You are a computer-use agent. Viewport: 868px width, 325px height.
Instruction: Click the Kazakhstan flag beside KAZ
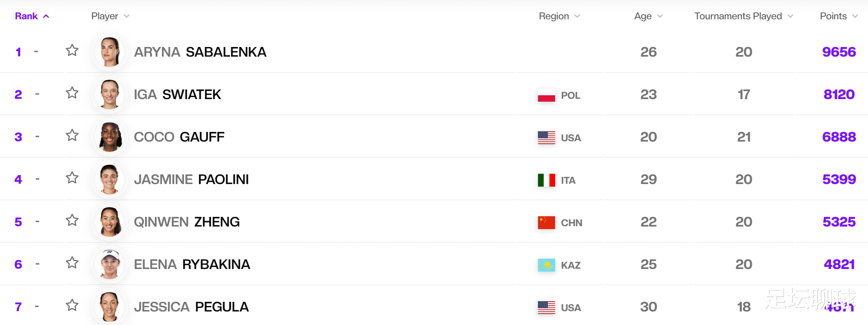pyautogui.click(x=546, y=265)
